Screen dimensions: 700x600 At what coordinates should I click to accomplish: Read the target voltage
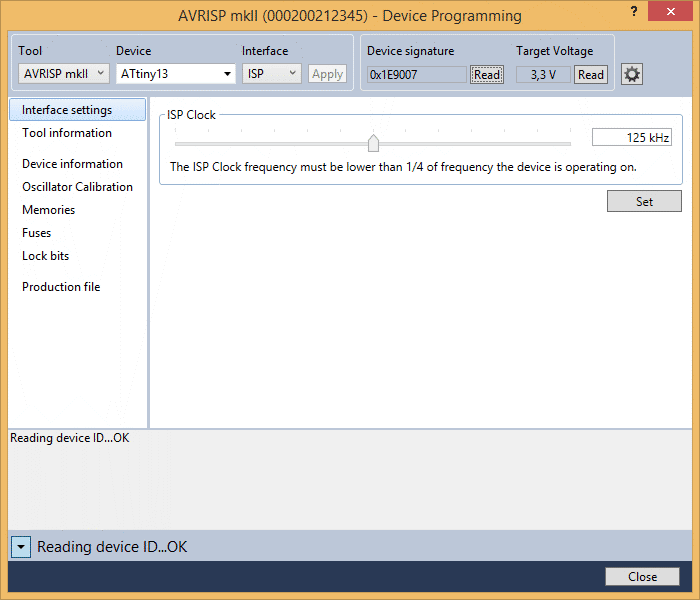[591, 75]
